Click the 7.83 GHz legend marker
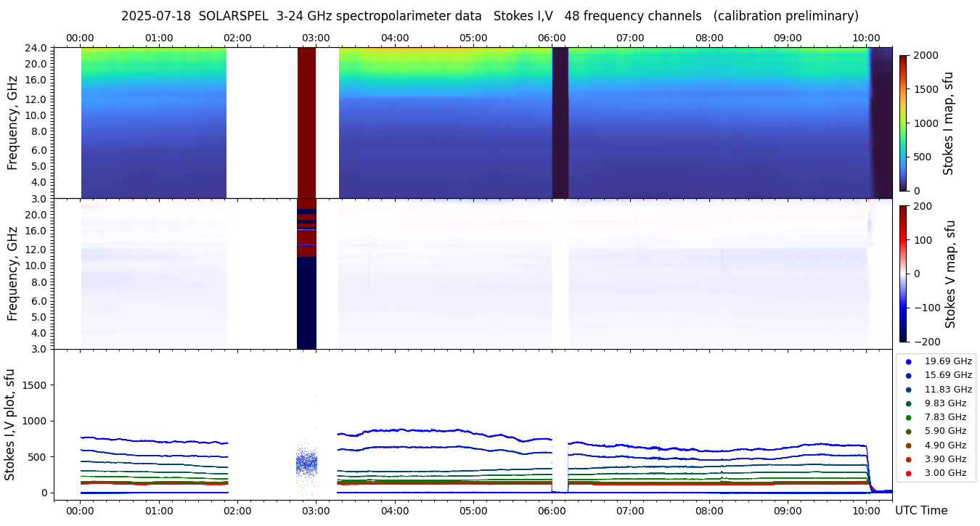Screen dimensions: 980x526 pyautogui.click(x=908, y=417)
